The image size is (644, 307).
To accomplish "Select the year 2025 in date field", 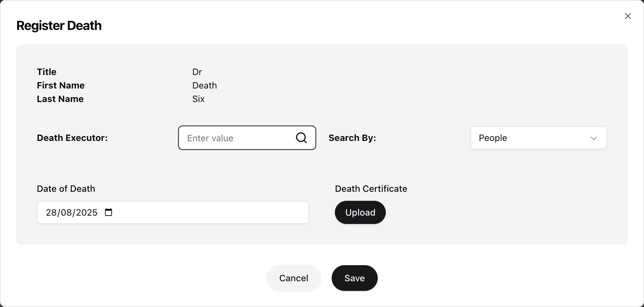I will [x=87, y=212].
